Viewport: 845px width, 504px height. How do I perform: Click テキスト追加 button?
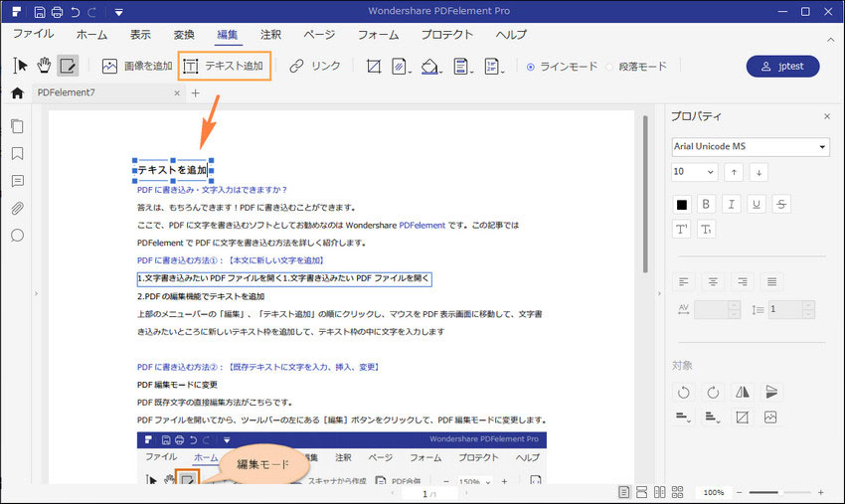[224, 66]
